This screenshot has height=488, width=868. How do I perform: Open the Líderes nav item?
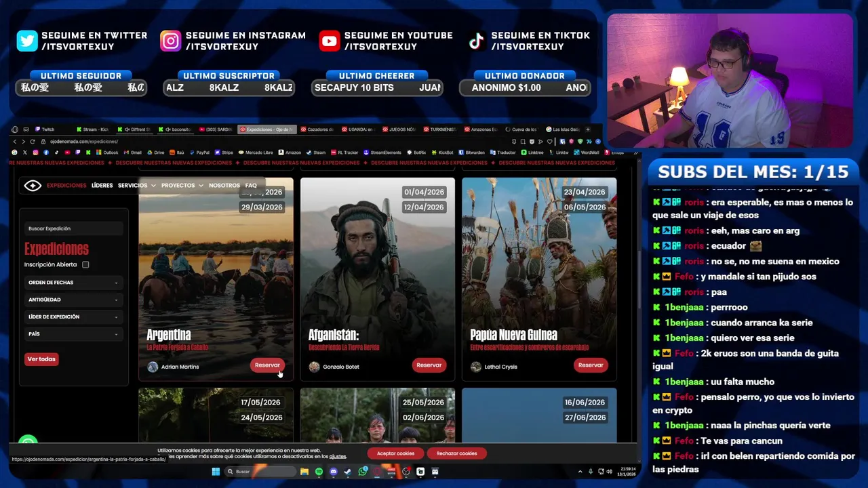[x=102, y=185]
